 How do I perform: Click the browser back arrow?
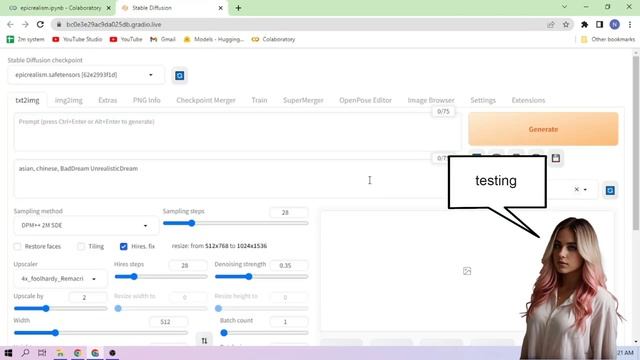[10, 24]
